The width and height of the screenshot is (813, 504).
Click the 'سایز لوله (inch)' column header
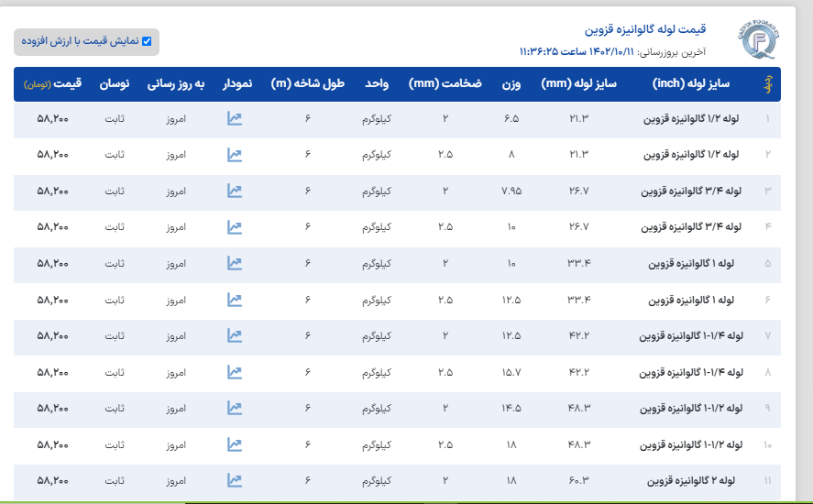[x=691, y=84]
